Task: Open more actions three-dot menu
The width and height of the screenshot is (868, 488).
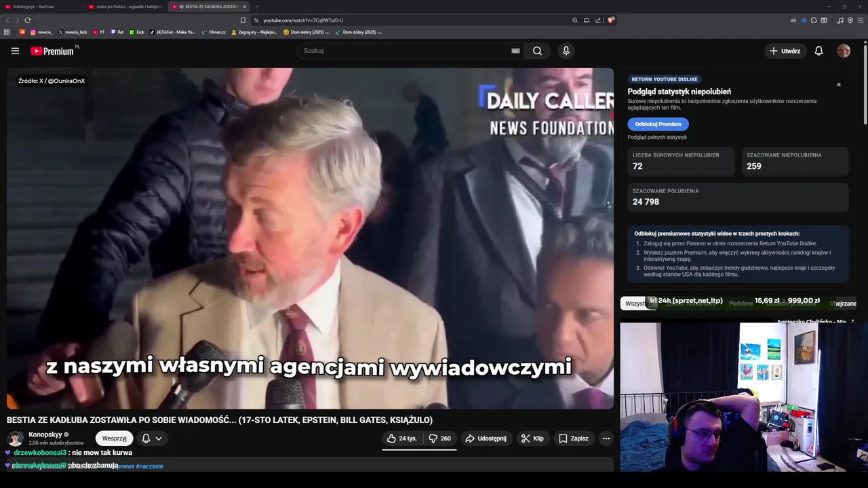Action: click(606, 439)
